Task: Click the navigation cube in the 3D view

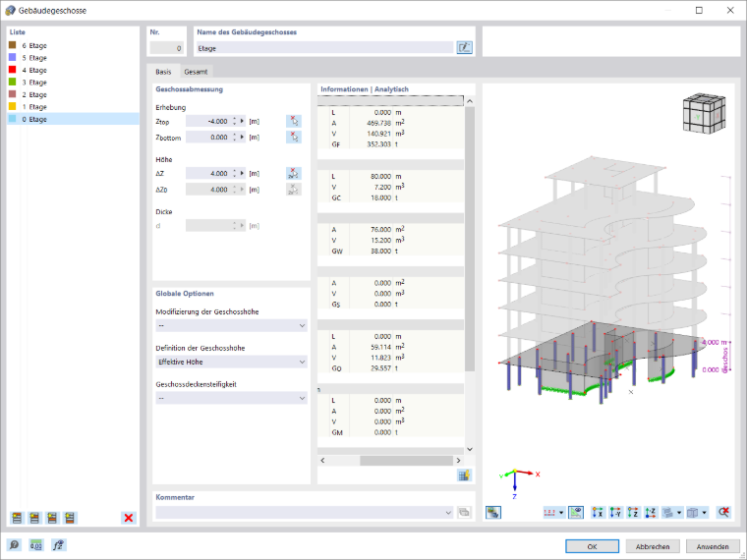Action: [x=704, y=112]
